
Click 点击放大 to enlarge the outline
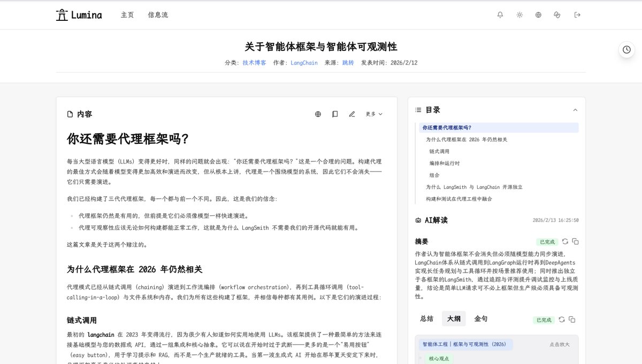(560, 345)
